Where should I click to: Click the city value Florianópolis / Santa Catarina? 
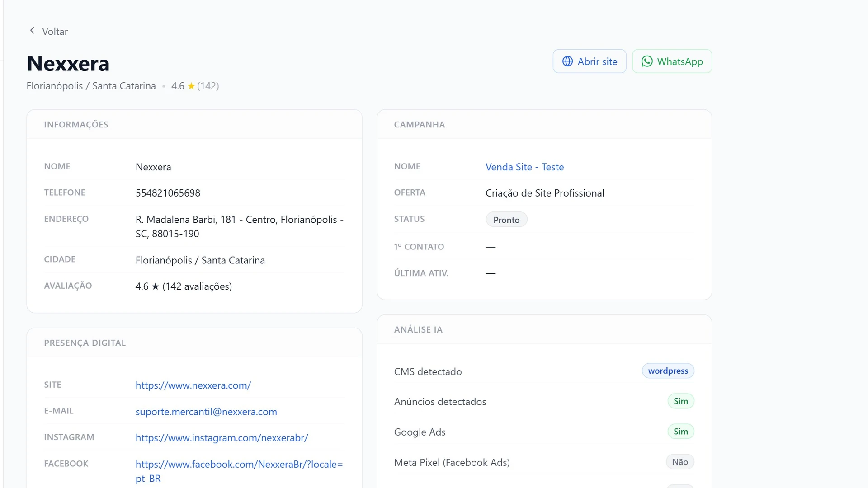point(200,260)
